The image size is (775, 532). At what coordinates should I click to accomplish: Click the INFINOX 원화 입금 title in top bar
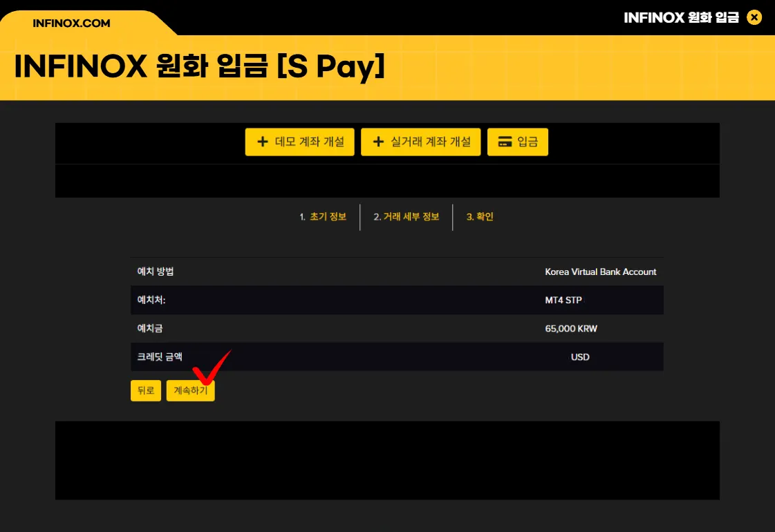(x=681, y=18)
